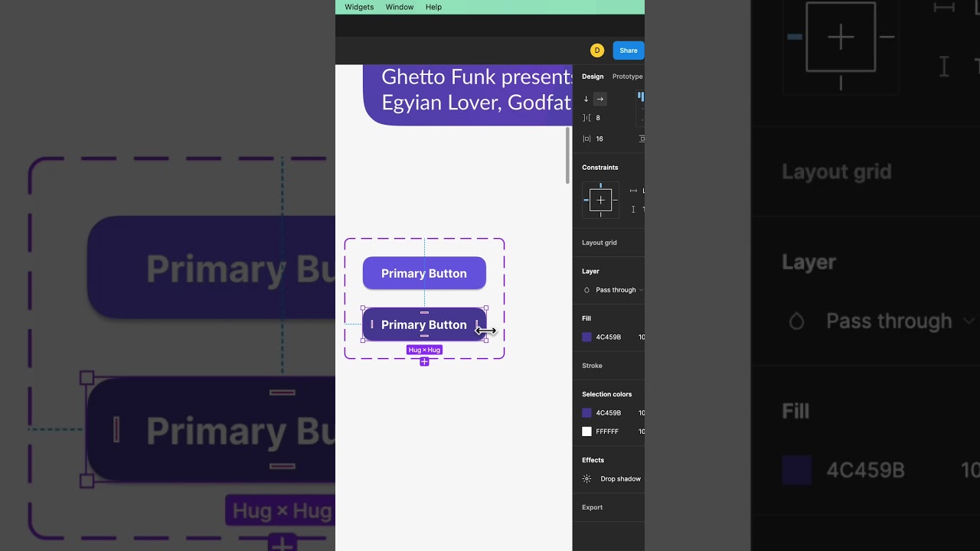Set auto layout direction to vertical

586,99
